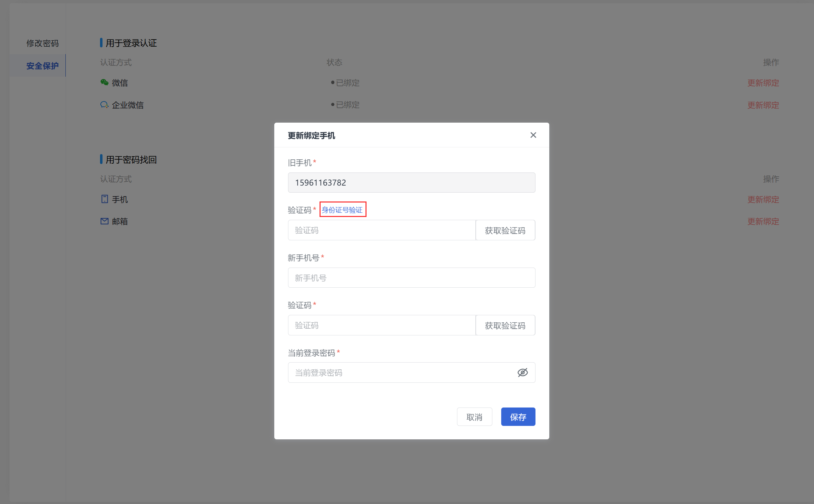Focus the current login password field
This screenshot has width=814, height=504.
coord(399,373)
